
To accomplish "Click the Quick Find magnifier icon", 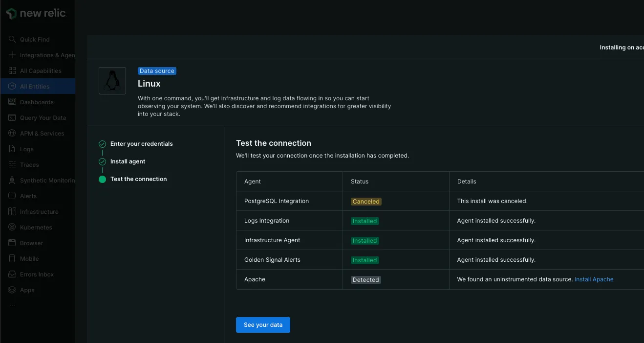I will [12, 39].
